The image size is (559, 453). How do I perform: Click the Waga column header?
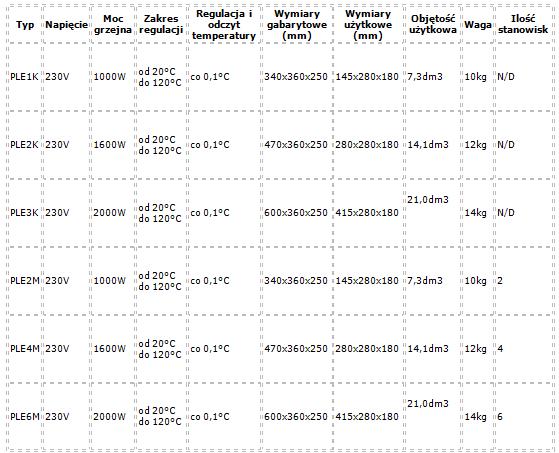point(478,25)
